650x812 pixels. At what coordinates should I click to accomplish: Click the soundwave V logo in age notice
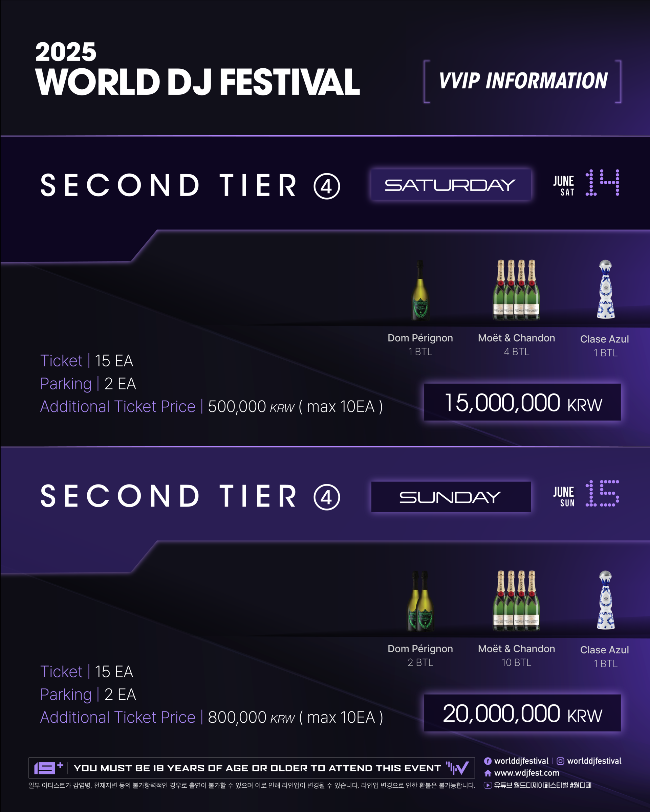[457, 768]
